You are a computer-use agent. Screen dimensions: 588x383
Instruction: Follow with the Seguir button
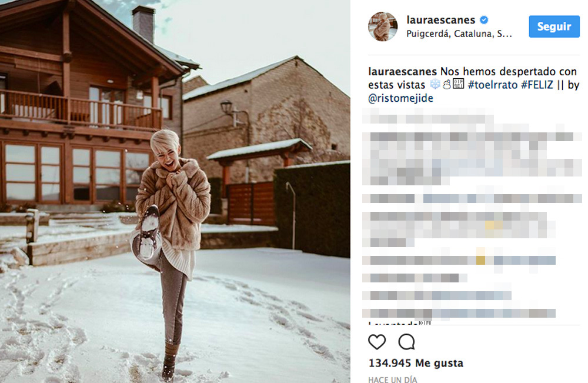(554, 26)
